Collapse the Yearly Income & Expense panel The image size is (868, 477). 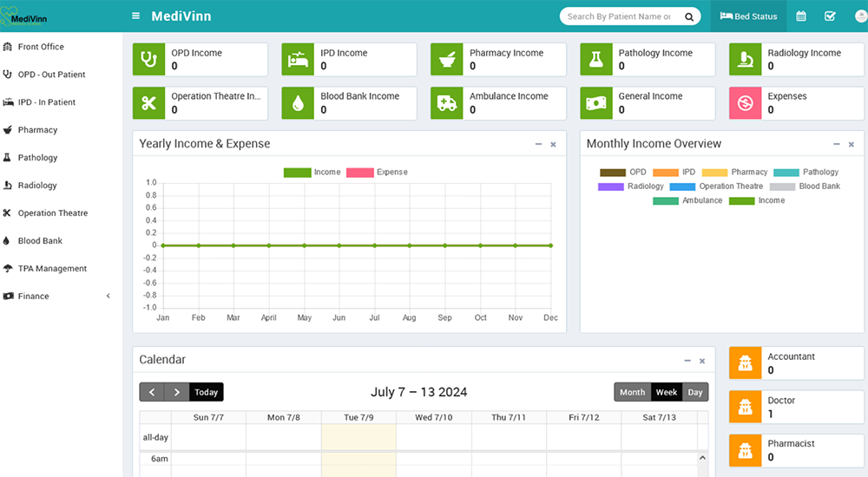[538, 144]
